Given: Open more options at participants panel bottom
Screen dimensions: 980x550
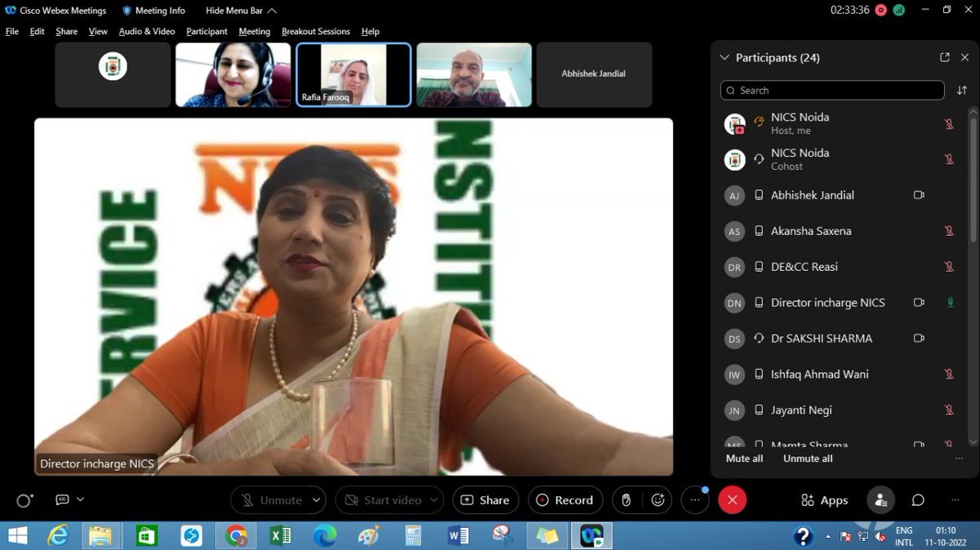Looking at the screenshot, I should tap(959, 459).
